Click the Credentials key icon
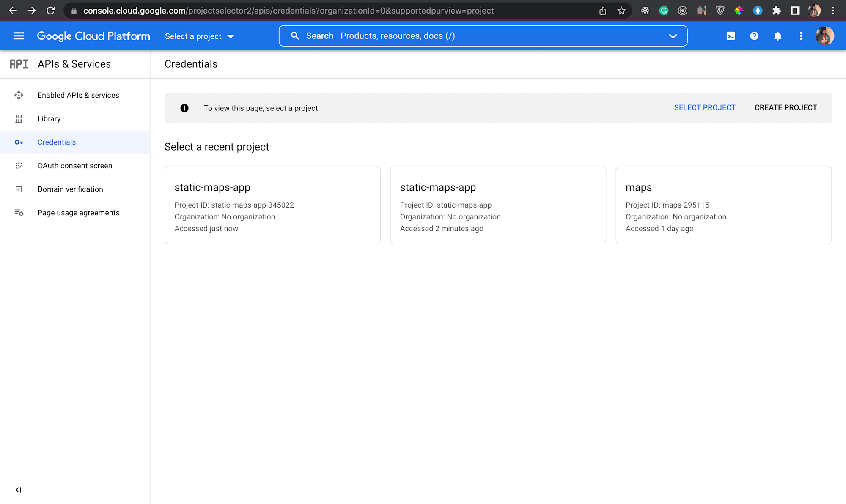This screenshot has height=504, width=846. tap(19, 142)
